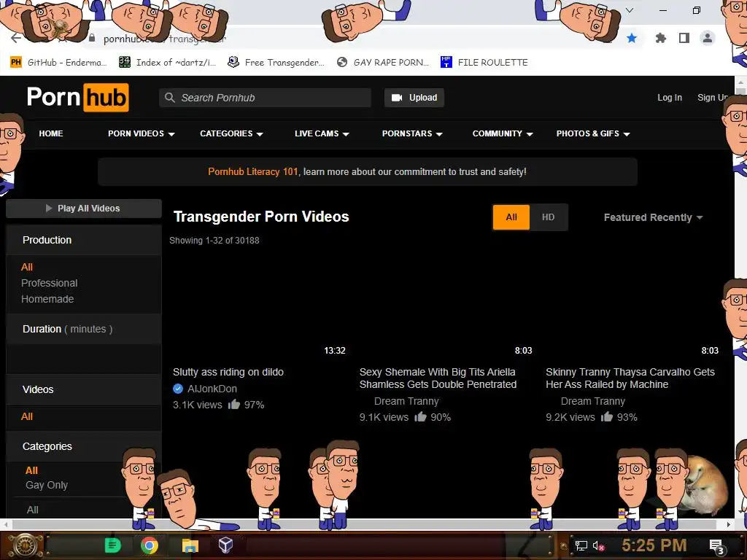
Task: Focus the site search input field
Action: point(265,98)
